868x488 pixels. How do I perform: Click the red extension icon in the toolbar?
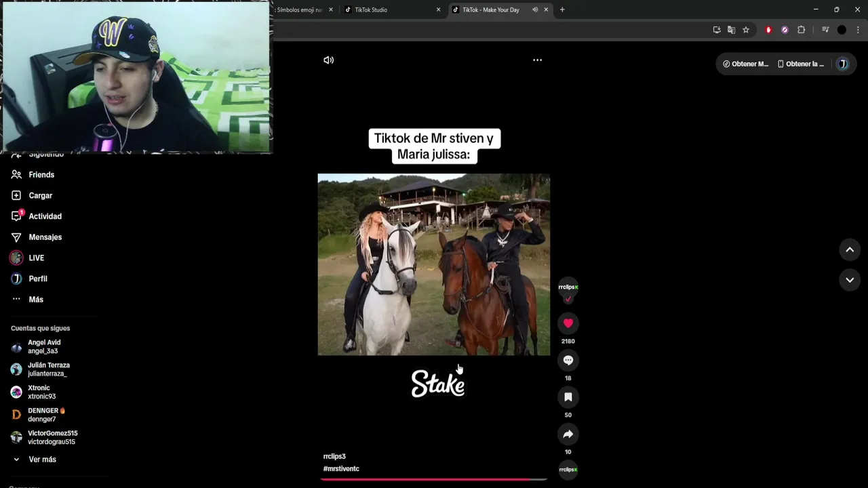click(768, 30)
